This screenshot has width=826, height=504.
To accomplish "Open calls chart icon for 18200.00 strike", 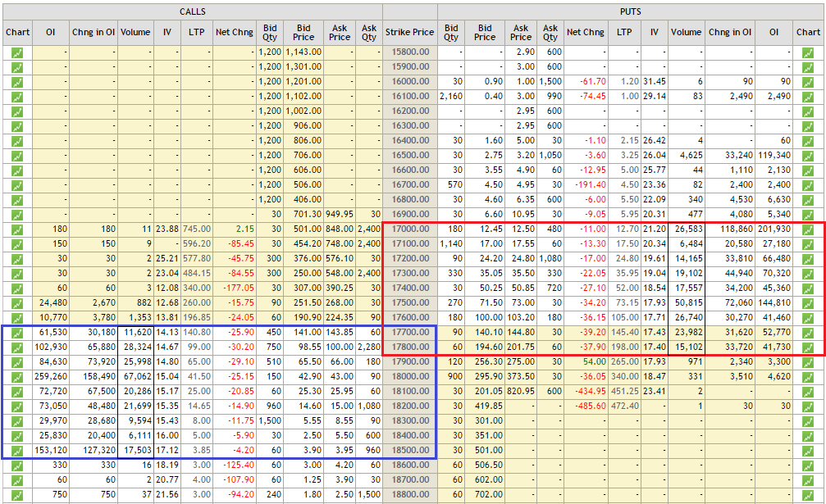I will point(17,406).
